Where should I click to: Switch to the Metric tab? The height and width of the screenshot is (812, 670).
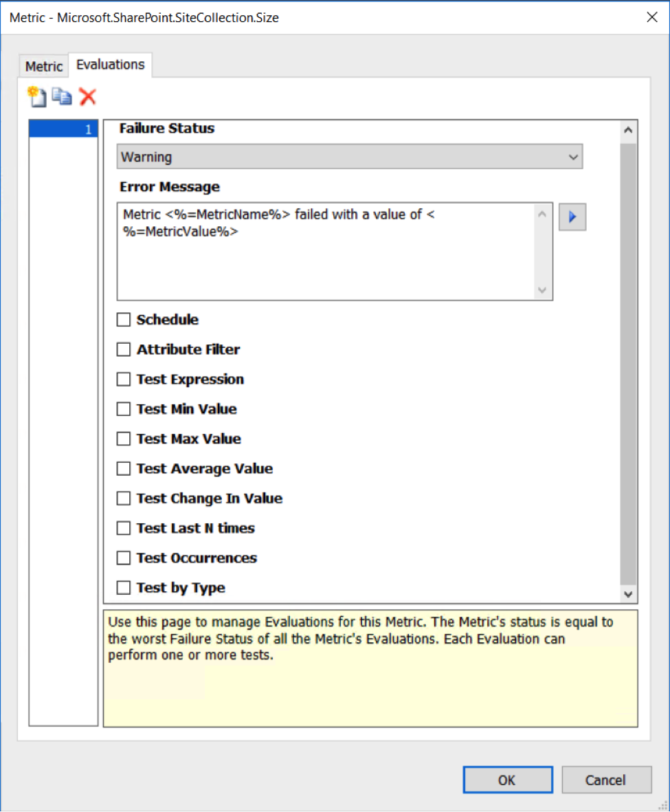[44, 66]
